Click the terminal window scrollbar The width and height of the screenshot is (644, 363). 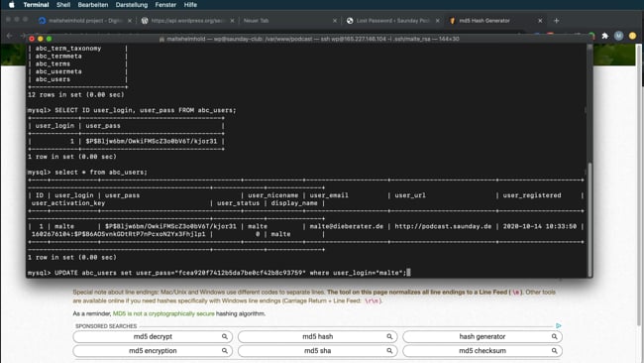coord(590,220)
